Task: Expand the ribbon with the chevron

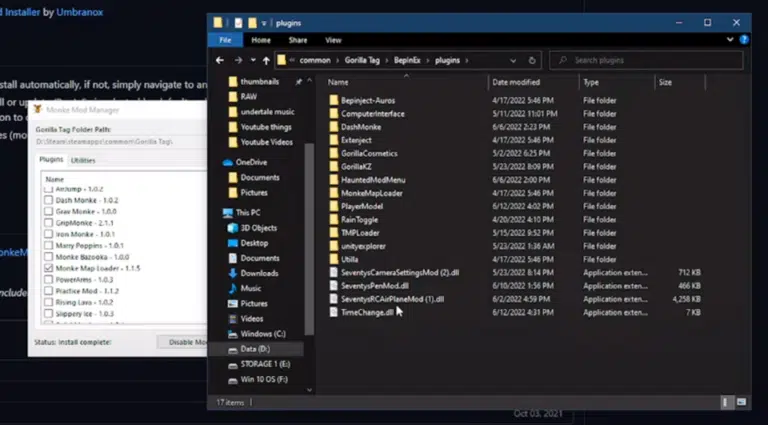Action: click(x=730, y=40)
